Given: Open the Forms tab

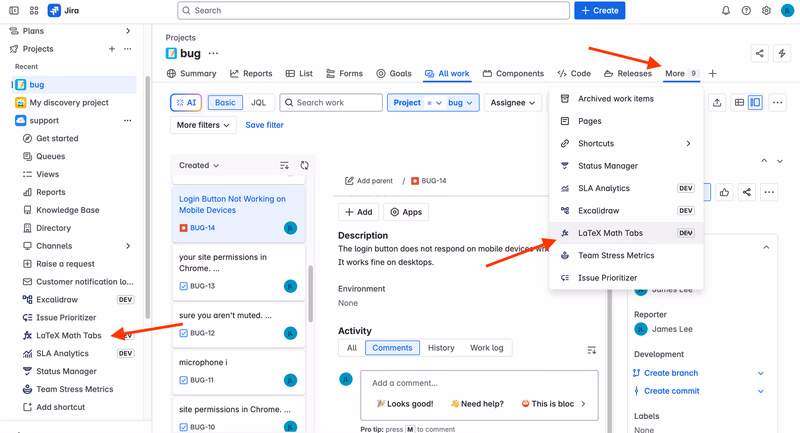Looking at the screenshot, I should (344, 73).
